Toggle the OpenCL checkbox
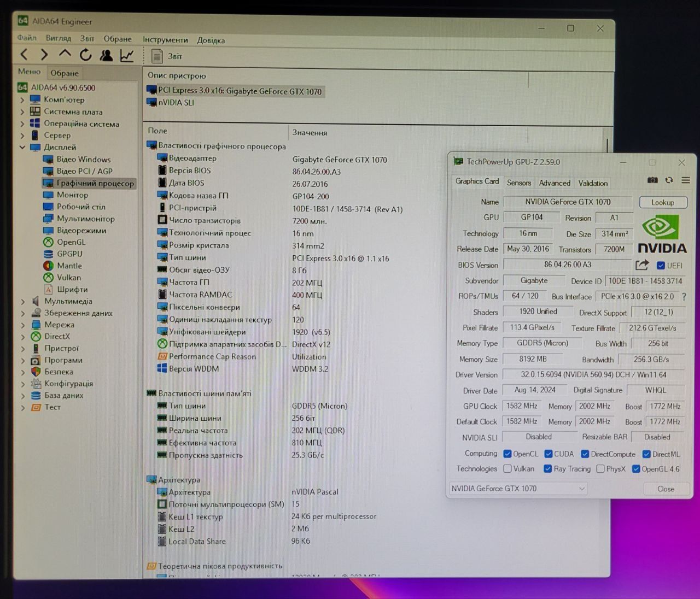The image size is (700, 599). (x=507, y=454)
